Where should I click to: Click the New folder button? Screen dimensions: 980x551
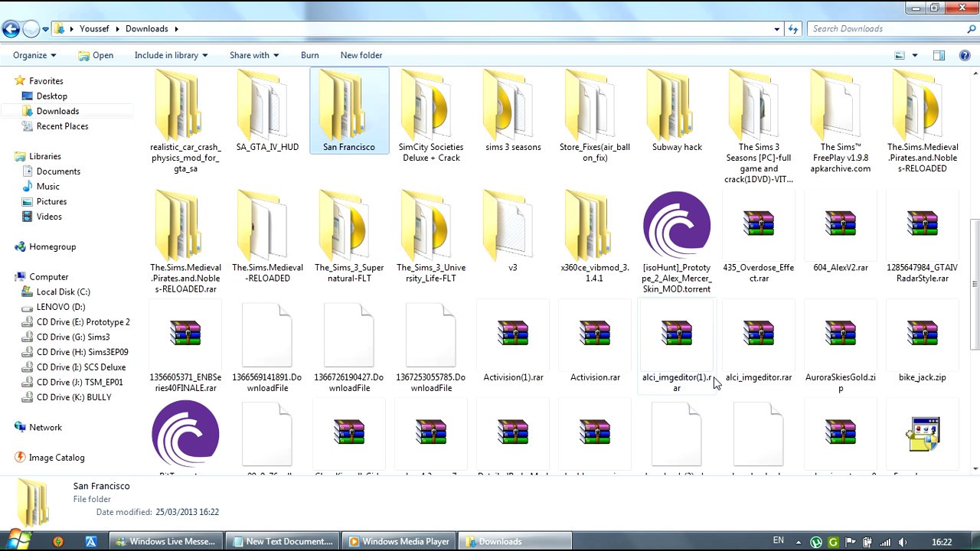(361, 55)
